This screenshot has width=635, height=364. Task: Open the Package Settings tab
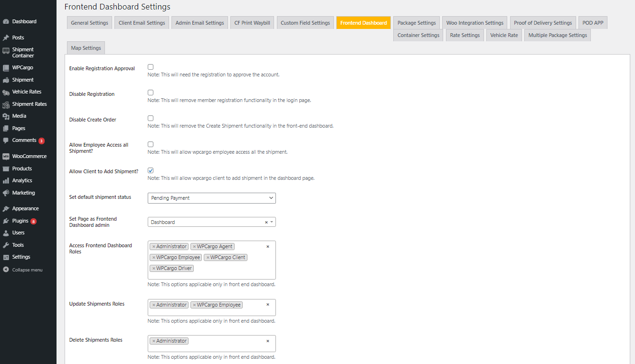click(x=417, y=23)
